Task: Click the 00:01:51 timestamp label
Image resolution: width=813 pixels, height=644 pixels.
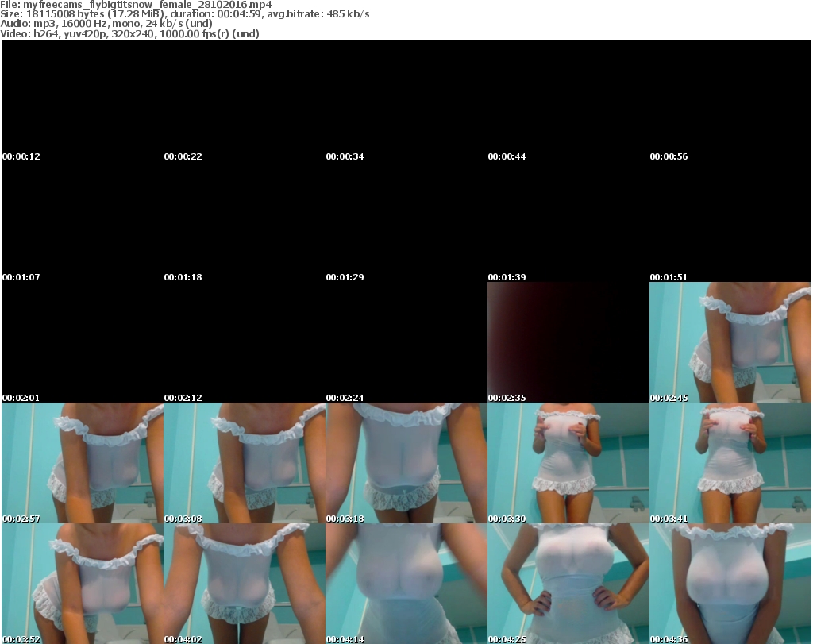Action: pyautogui.click(x=669, y=277)
